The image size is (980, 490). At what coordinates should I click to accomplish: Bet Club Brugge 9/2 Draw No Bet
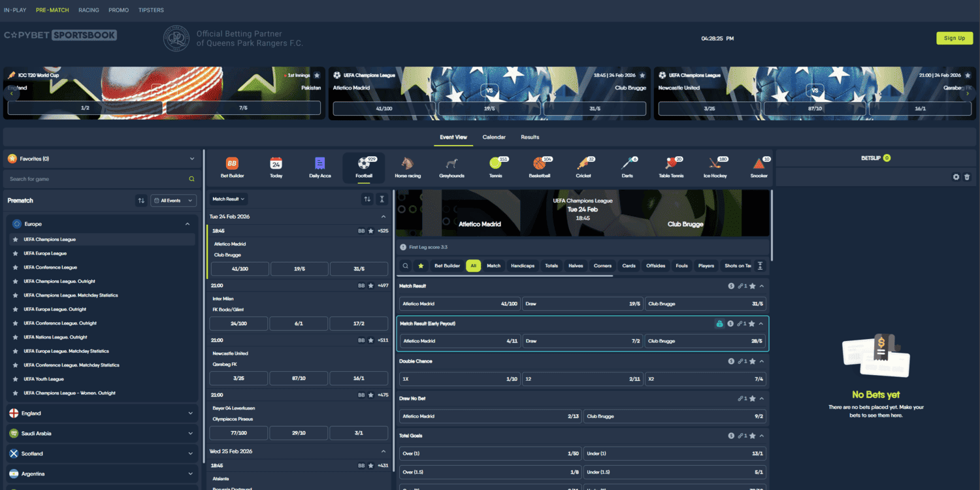(675, 416)
